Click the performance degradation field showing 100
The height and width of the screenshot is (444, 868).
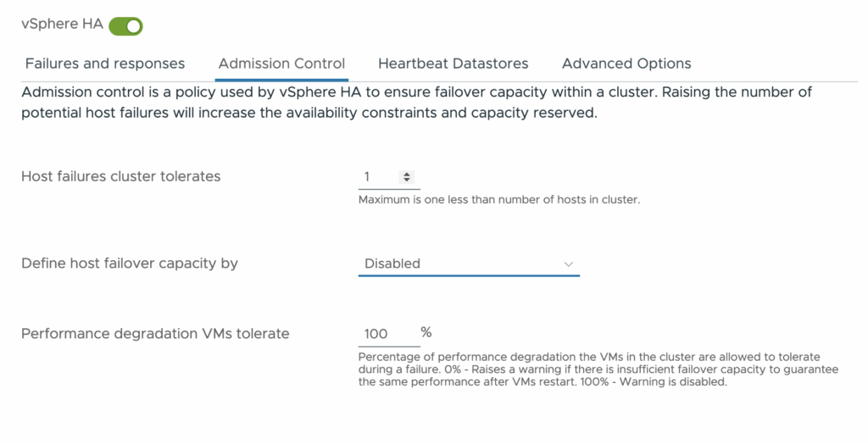click(x=389, y=334)
